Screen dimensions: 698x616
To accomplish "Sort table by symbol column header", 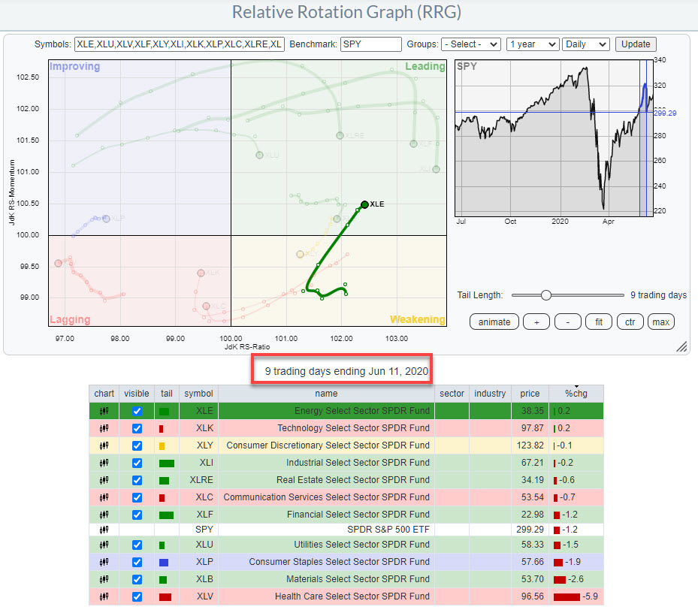I will tap(198, 394).
